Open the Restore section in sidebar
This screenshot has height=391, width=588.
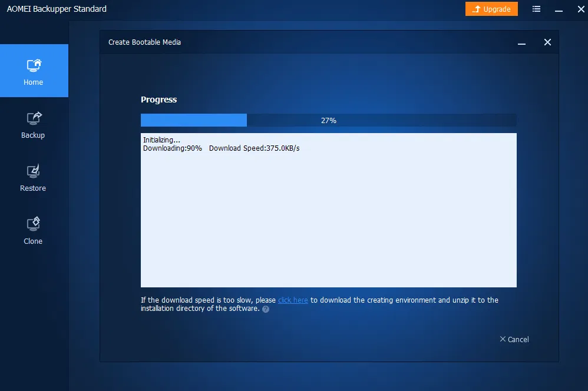[34, 178]
